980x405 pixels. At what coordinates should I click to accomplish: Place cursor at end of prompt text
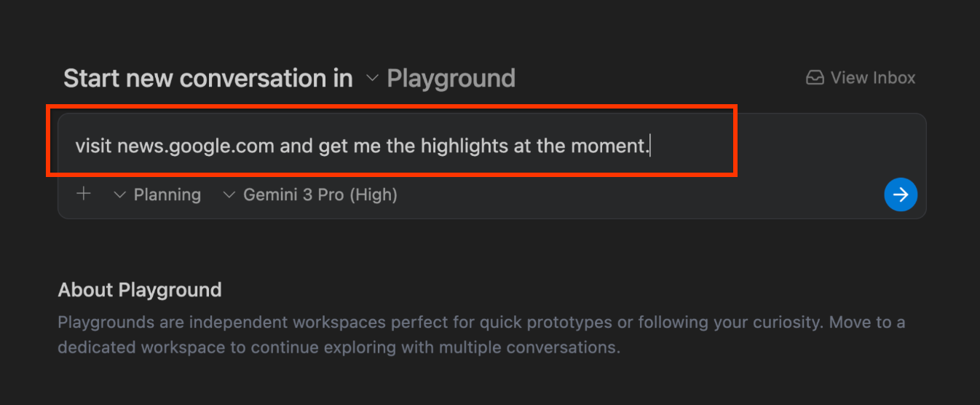[649, 146]
